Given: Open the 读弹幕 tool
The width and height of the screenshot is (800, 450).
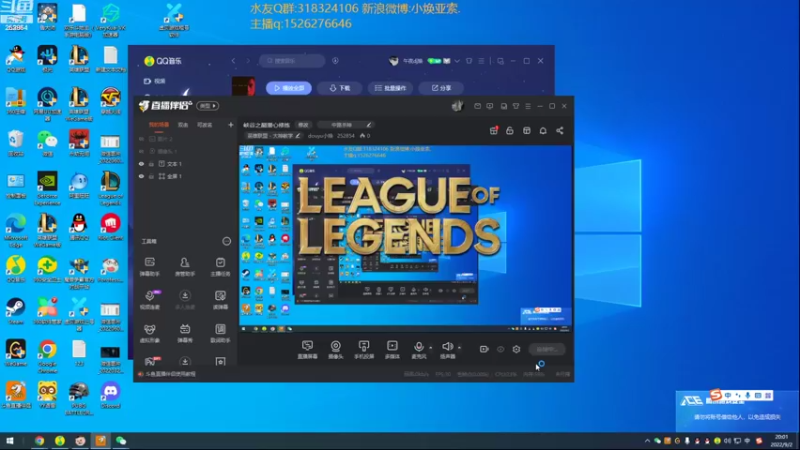Looking at the screenshot, I should [x=220, y=299].
